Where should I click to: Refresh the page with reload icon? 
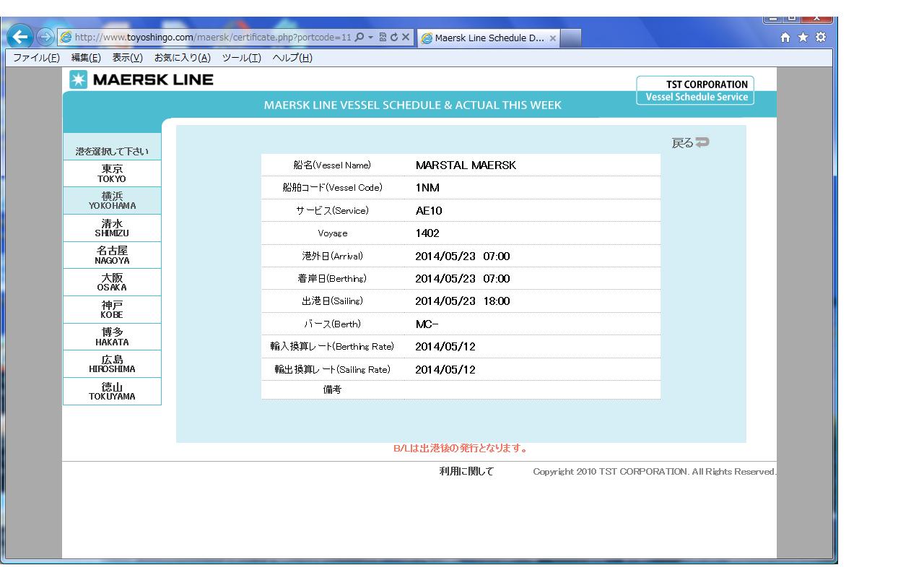(394, 37)
